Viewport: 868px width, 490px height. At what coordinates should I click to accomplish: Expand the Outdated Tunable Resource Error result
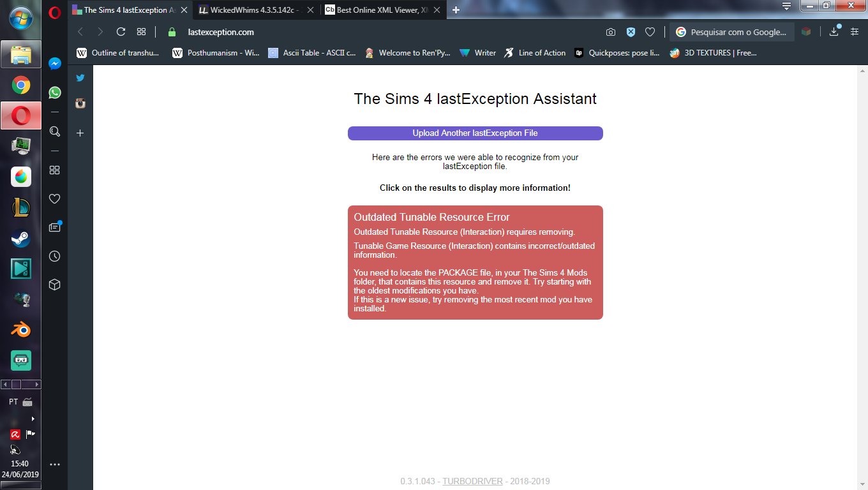(475, 262)
